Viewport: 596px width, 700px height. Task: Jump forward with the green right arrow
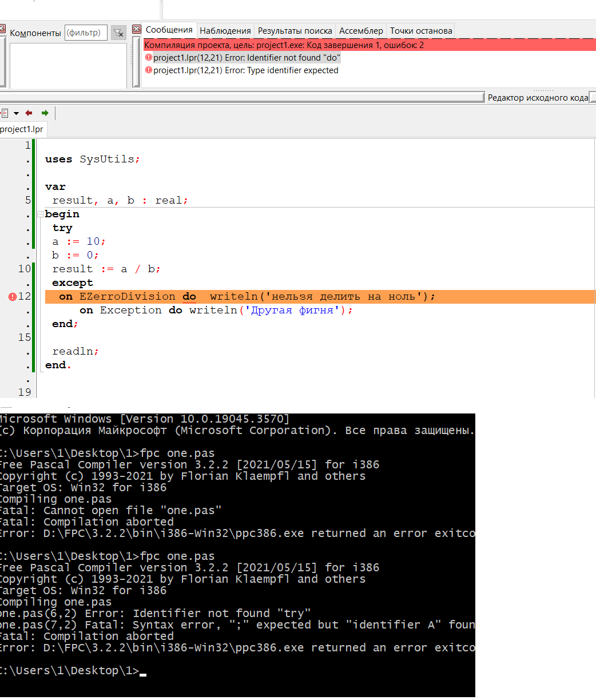45,113
